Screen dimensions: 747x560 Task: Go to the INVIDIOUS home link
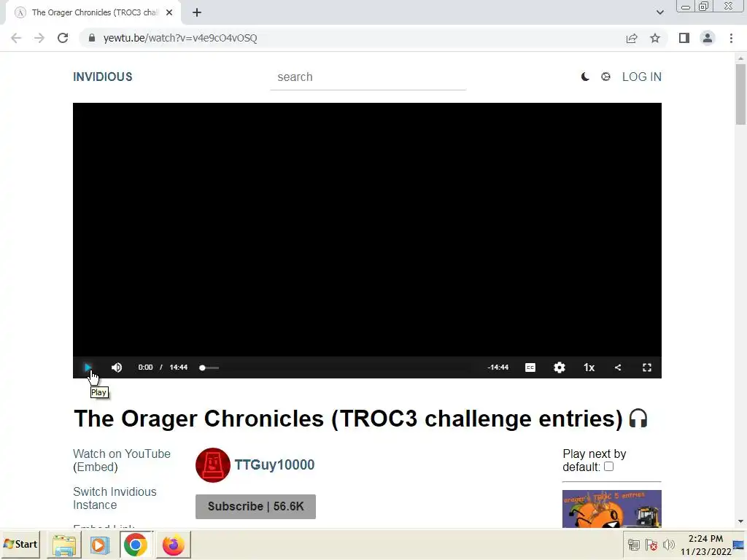tap(102, 77)
